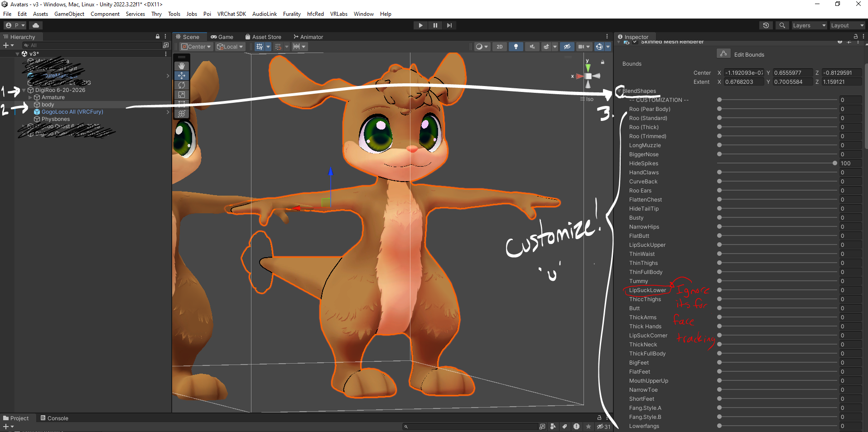Click HideSpikes blendshape slider
The image size is (868, 432).
[777, 163]
